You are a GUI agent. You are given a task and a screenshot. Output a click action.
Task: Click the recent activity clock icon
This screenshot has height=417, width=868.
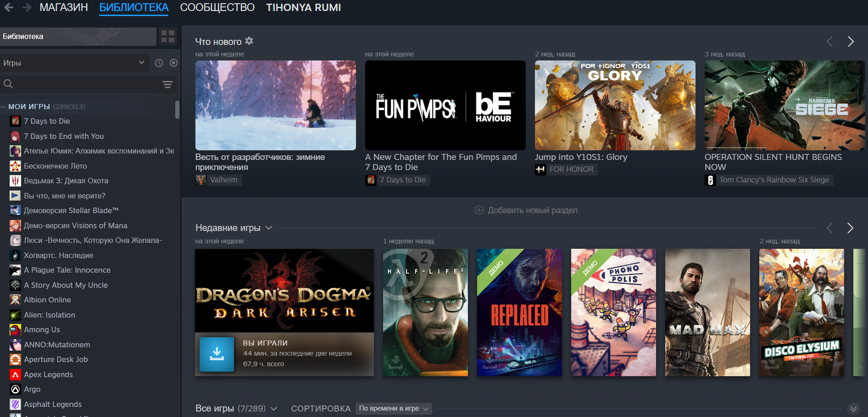(x=159, y=63)
